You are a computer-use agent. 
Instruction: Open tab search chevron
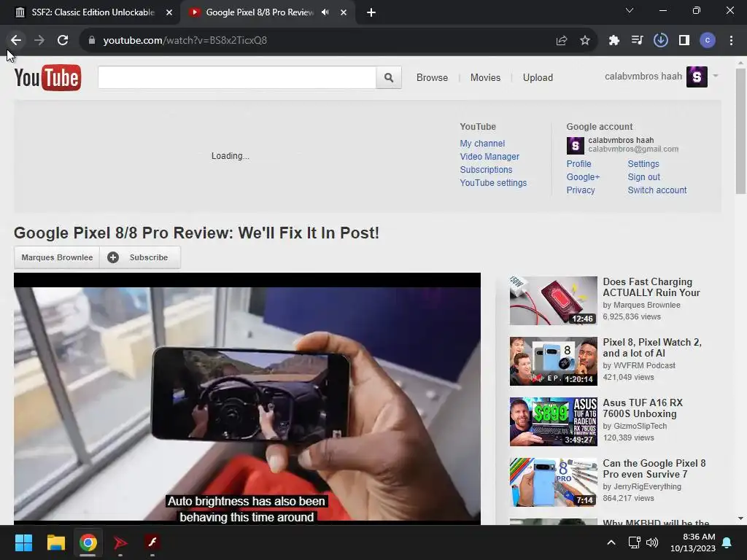tap(630, 10)
